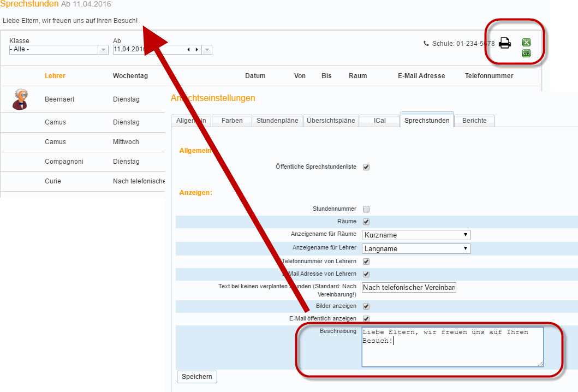Click the Liebe Eltern greeting text

(x=70, y=21)
